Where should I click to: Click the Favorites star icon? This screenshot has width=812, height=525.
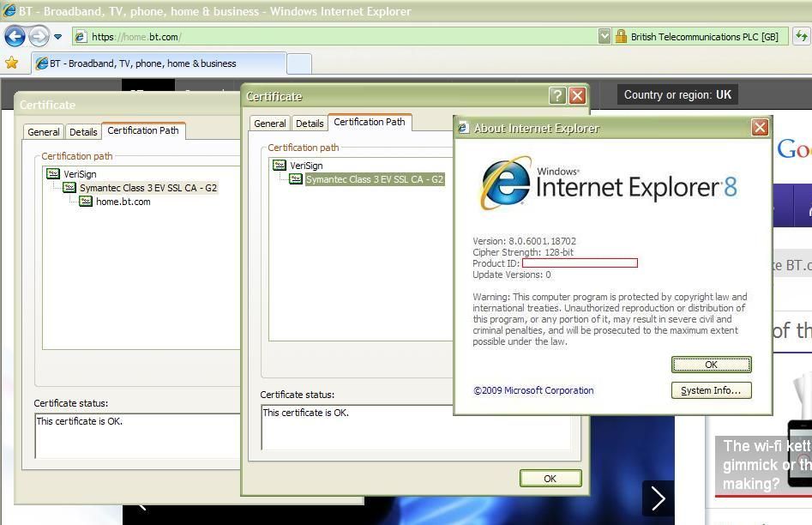[x=11, y=63]
